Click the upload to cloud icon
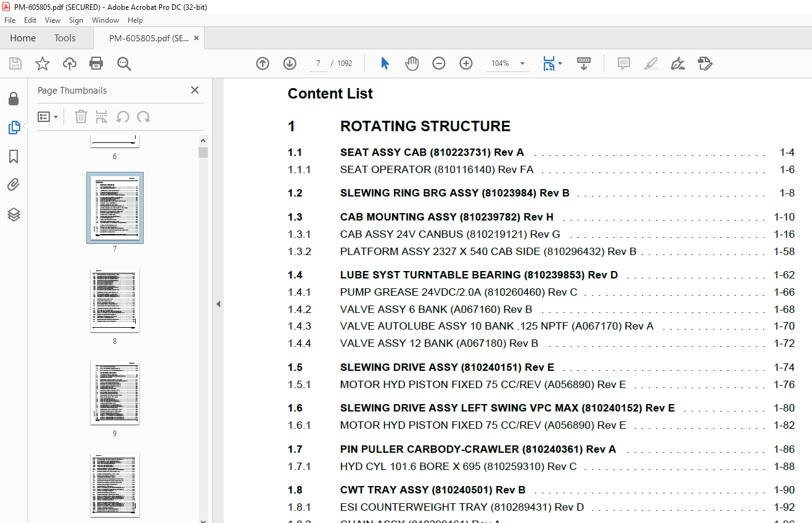Image resolution: width=812 pixels, height=523 pixels. pyautogui.click(x=70, y=63)
